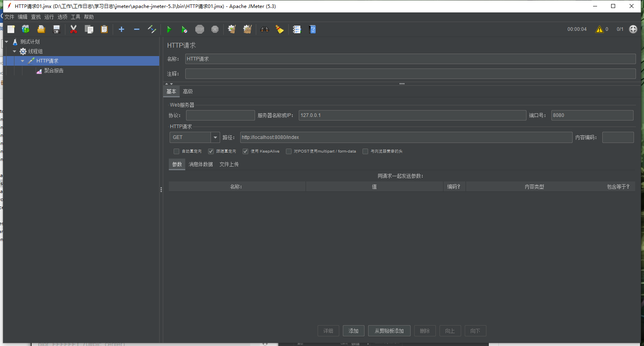This screenshot has width=644, height=346.
Task: Click the 向上 button
Action: tap(450, 331)
